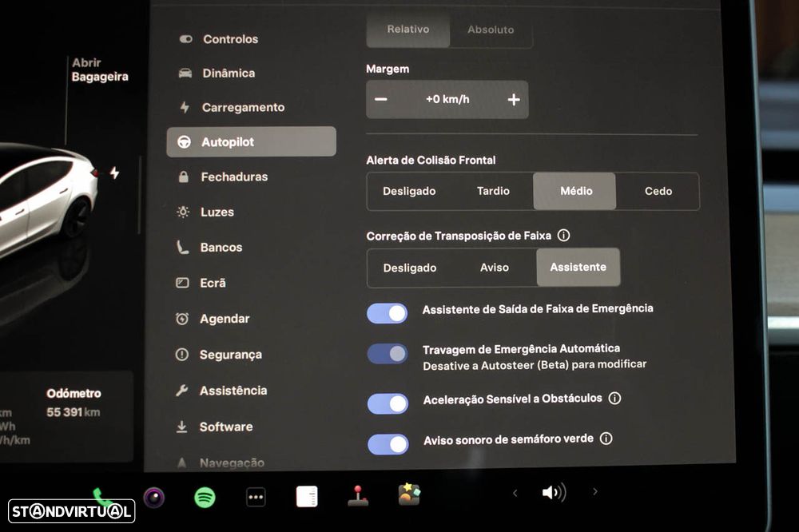Set lane departure correction to Desligado

pyautogui.click(x=410, y=268)
